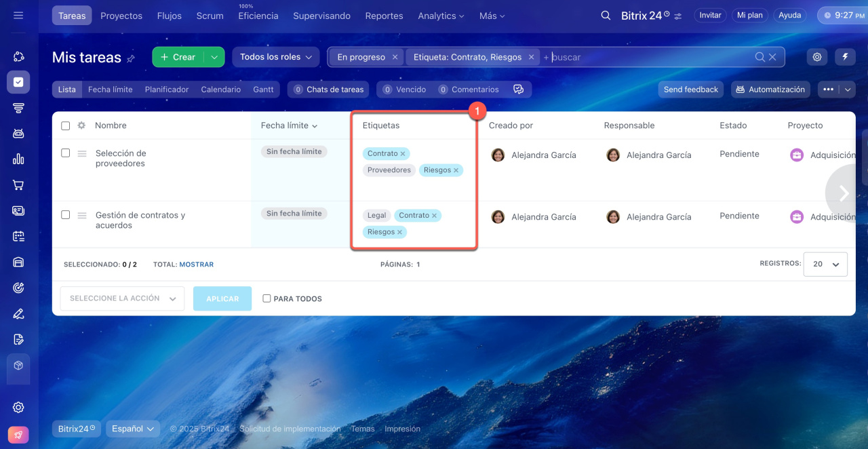This screenshot has width=868, height=449.
Task: Open the online store cart icon in sidebar
Action: pyautogui.click(x=18, y=185)
